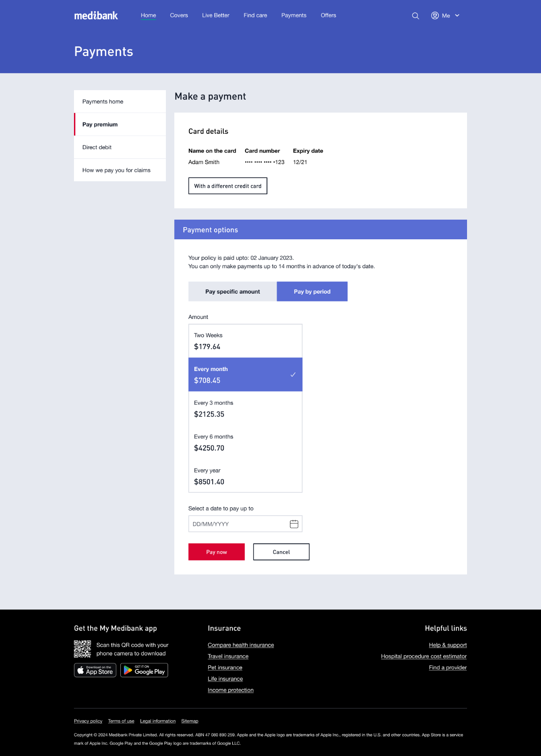Click the App Store download badge
The width and height of the screenshot is (541, 756).
pos(95,670)
